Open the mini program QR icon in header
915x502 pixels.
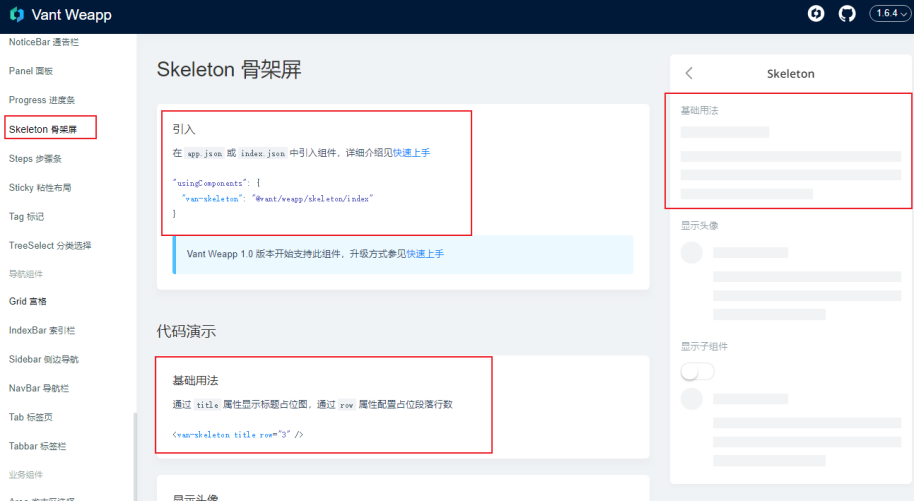[x=816, y=13]
